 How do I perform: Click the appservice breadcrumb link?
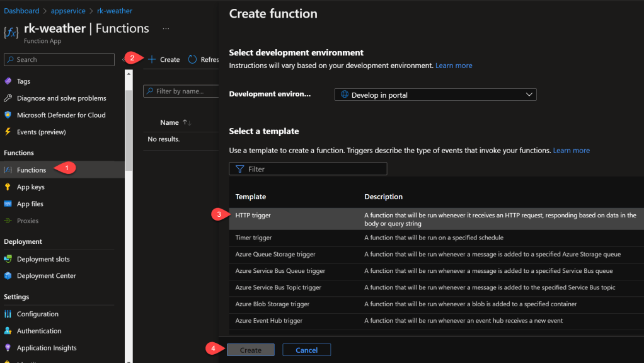tap(67, 11)
